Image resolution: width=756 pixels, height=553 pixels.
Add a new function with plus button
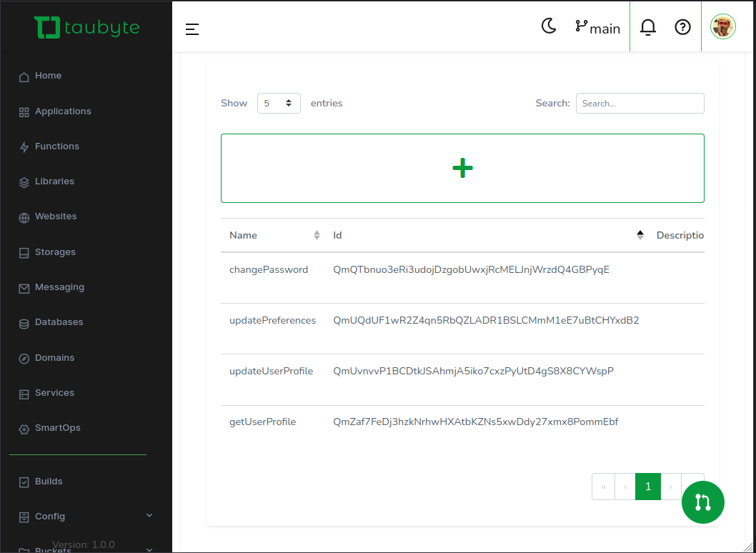[462, 169]
